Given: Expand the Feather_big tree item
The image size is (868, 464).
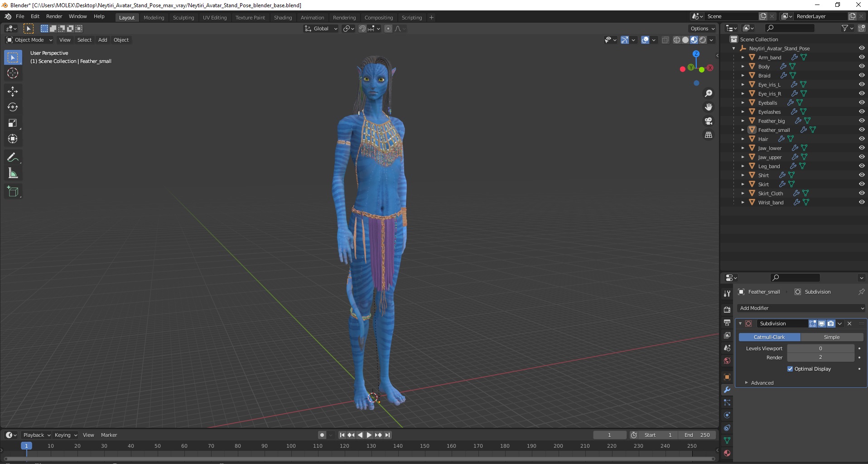Looking at the screenshot, I should pos(743,121).
